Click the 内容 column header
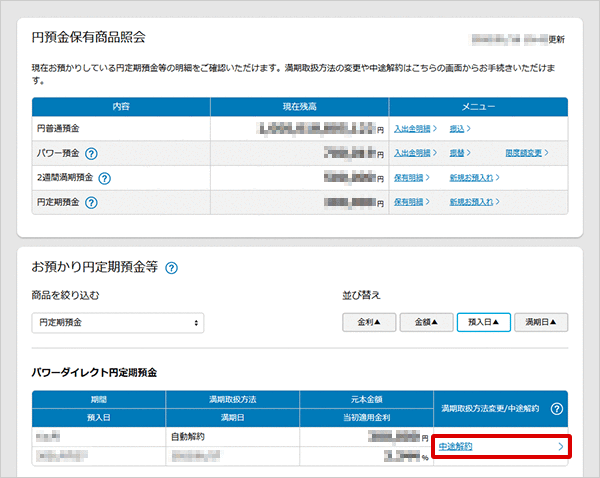 point(121,106)
